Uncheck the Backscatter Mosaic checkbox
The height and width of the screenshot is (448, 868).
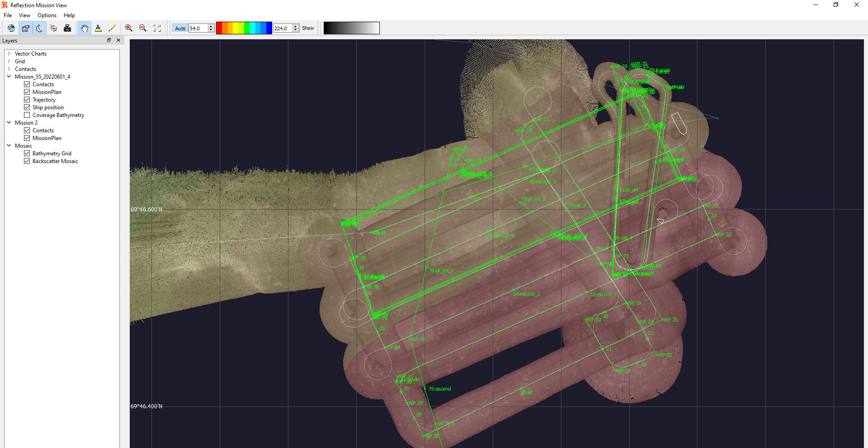[x=27, y=161]
